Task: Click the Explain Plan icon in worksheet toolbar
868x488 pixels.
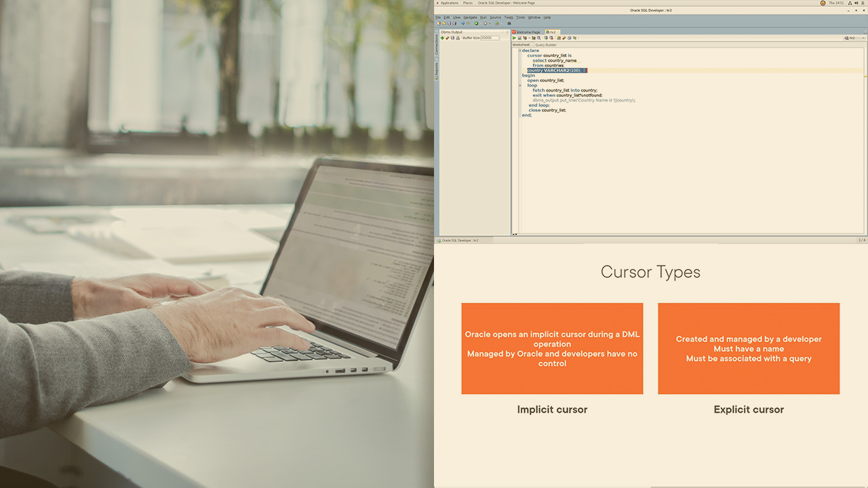Action: 525,38
